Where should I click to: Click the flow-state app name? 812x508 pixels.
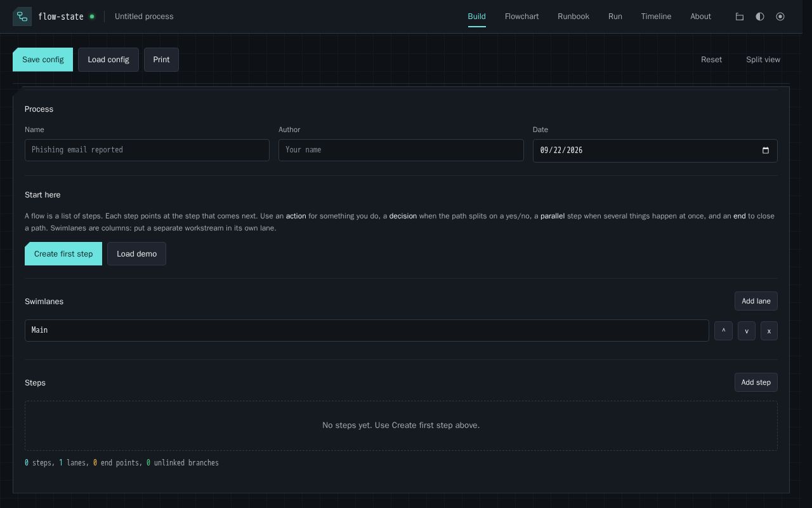click(61, 17)
